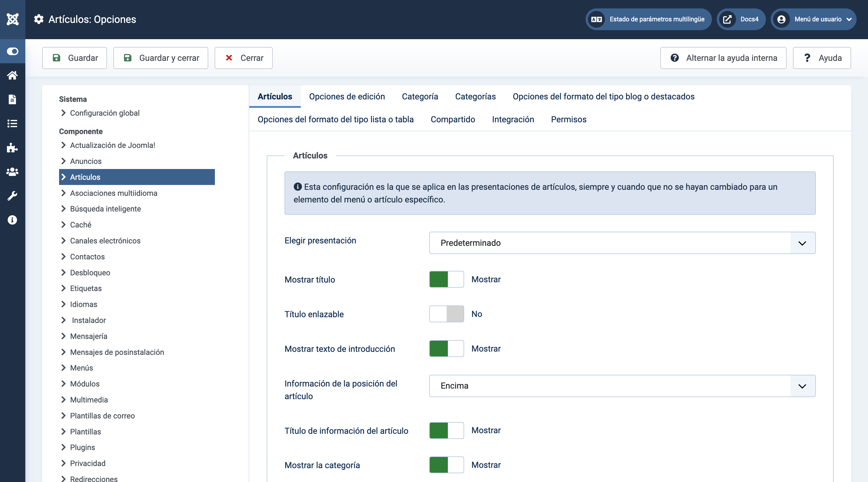Open the Content file icon in sidebar
868x482 pixels.
(x=12, y=99)
